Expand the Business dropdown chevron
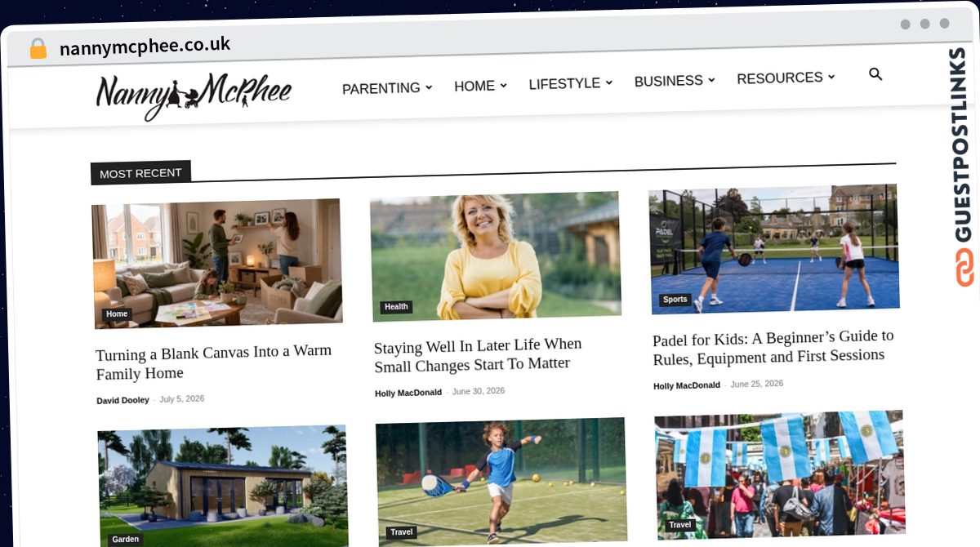 coord(711,80)
